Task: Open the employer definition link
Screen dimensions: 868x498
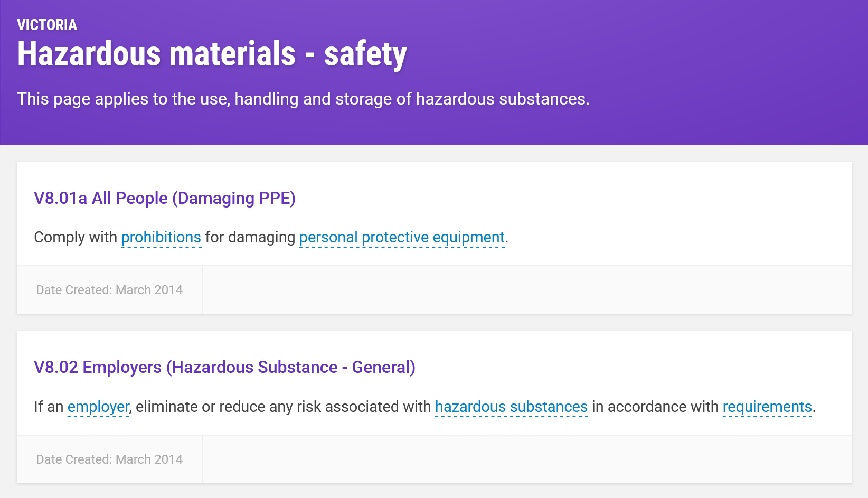Action: click(x=98, y=407)
